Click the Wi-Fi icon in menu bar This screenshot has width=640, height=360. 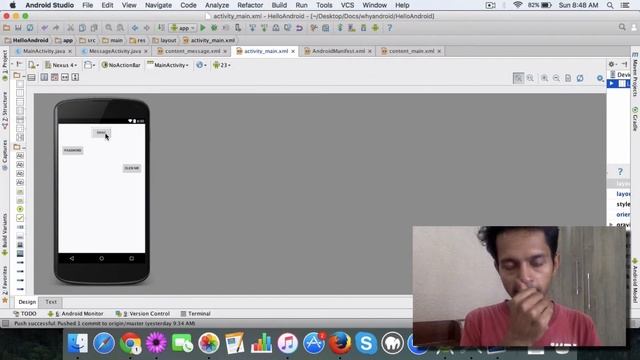(518, 5)
